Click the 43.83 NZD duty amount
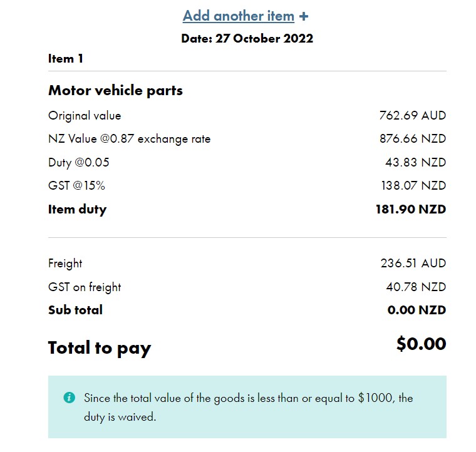 coord(416,162)
